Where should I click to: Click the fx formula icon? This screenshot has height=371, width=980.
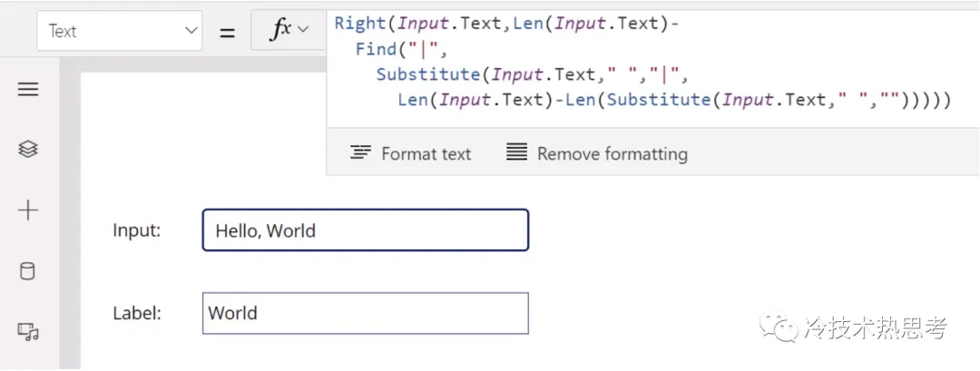pyautogui.click(x=281, y=30)
